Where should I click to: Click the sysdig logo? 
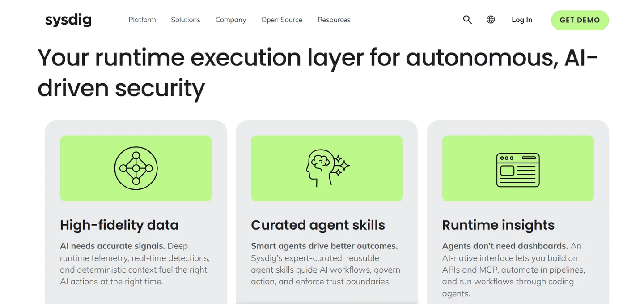[x=68, y=20]
